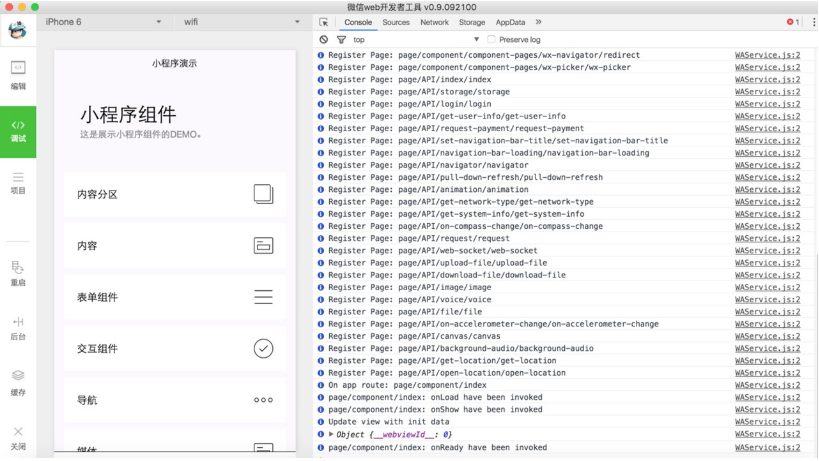819x461 pixels.
Task: Open the 内容分区 list item
Action: (175, 194)
